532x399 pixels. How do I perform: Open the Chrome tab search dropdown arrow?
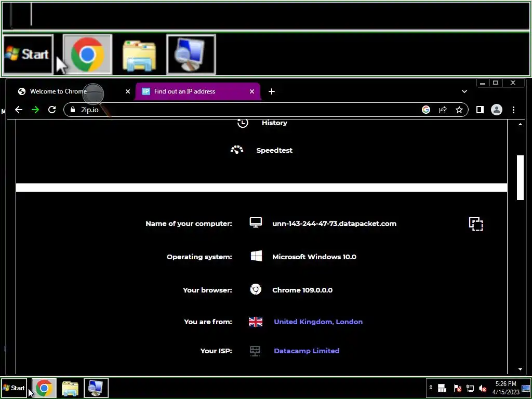(464, 91)
